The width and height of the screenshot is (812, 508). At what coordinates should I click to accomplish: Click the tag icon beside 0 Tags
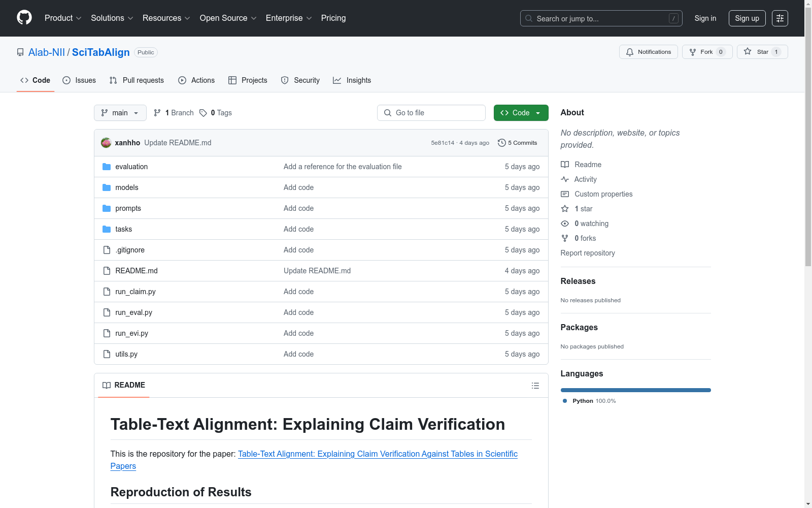[203, 113]
